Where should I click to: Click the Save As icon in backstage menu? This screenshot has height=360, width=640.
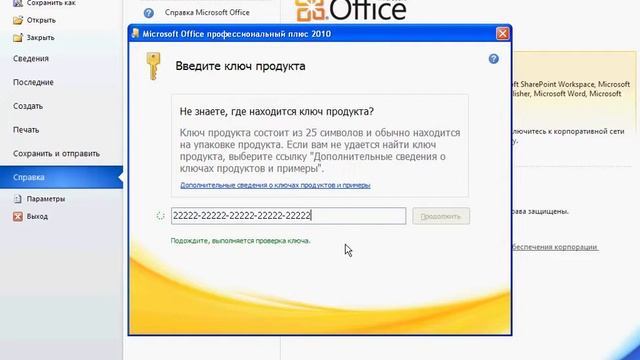coord(18,3)
